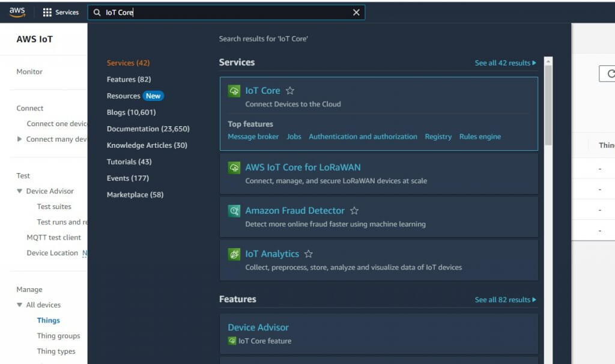Viewport: 615px width, 364px height.
Task: Open the Resources results category
Action: 123,96
